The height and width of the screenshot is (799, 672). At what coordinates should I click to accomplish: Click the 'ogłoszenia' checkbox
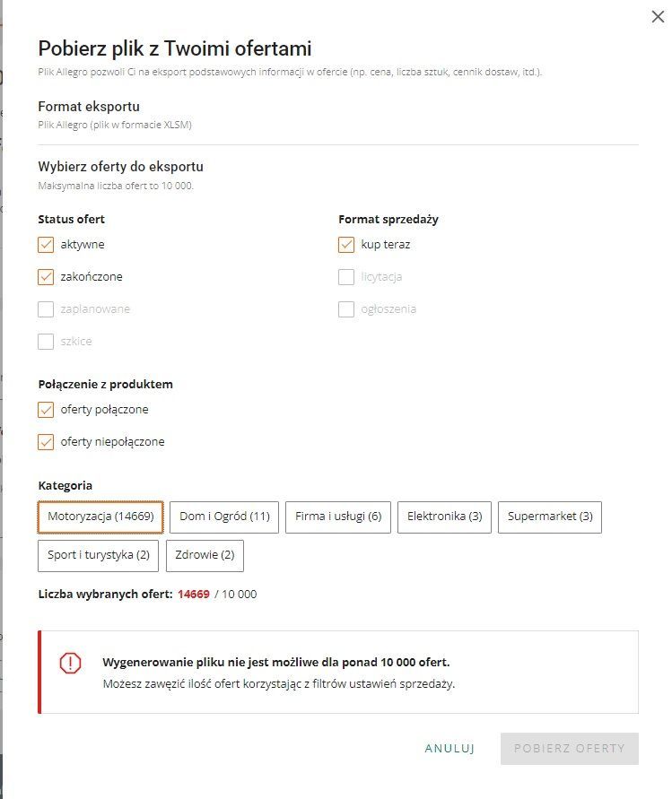click(x=346, y=309)
